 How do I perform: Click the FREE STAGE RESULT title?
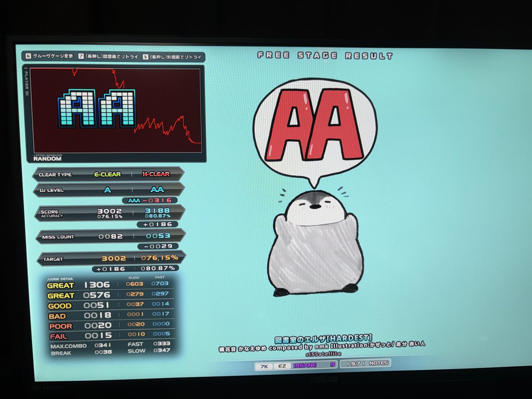325,56
